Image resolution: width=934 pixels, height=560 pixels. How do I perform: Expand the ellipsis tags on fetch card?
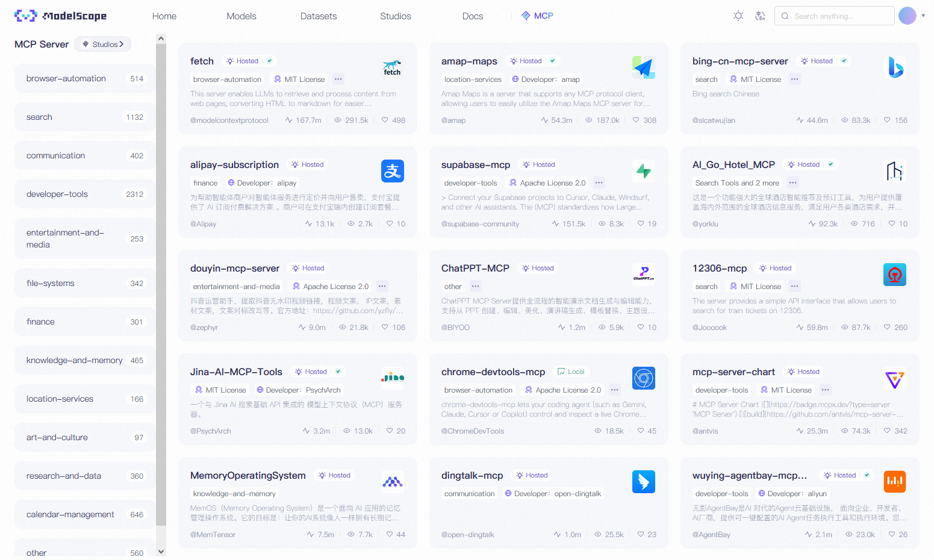[338, 79]
